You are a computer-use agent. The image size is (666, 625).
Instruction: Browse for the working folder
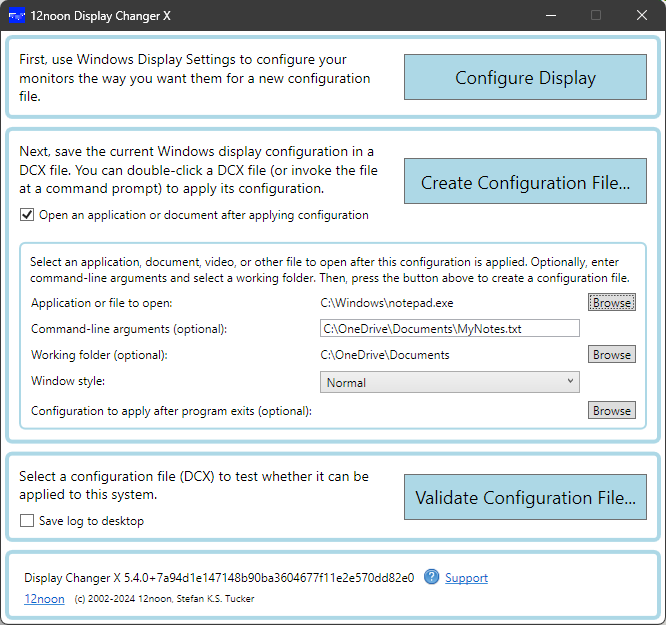pos(612,354)
